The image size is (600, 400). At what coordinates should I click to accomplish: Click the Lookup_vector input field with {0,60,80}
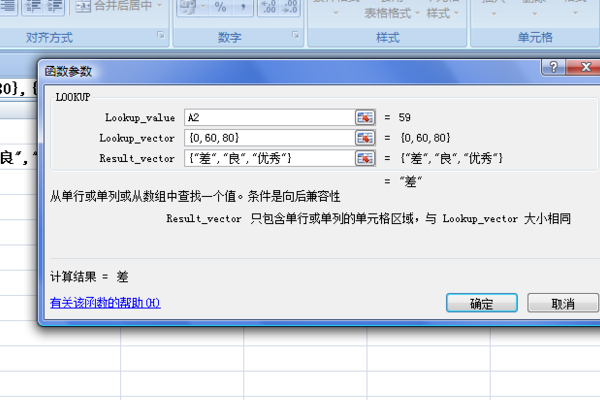click(x=270, y=138)
